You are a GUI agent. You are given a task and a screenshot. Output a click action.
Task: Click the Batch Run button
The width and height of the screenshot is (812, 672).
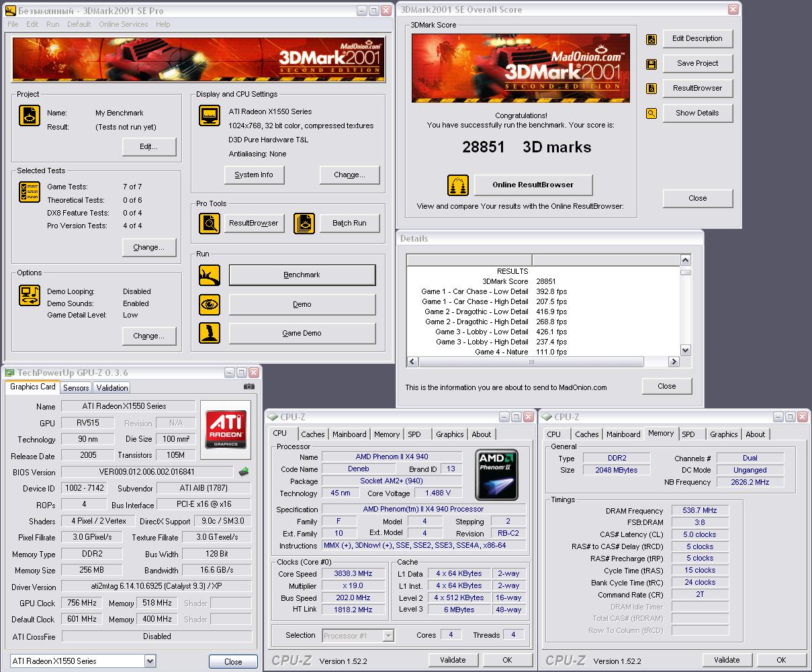coord(349,223)
